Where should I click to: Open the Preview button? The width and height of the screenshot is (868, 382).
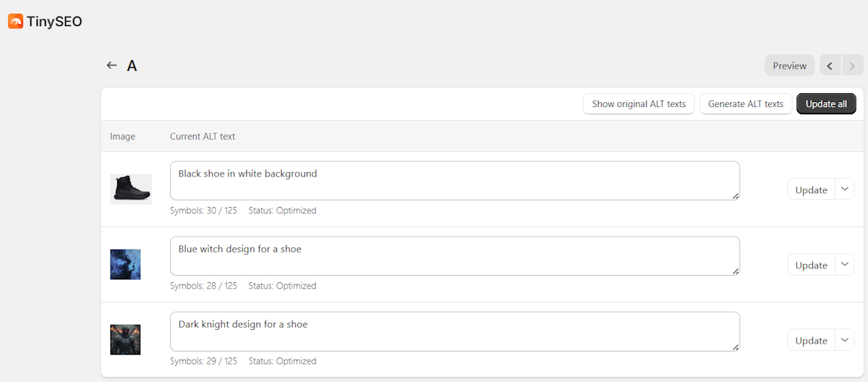(789, 66)
